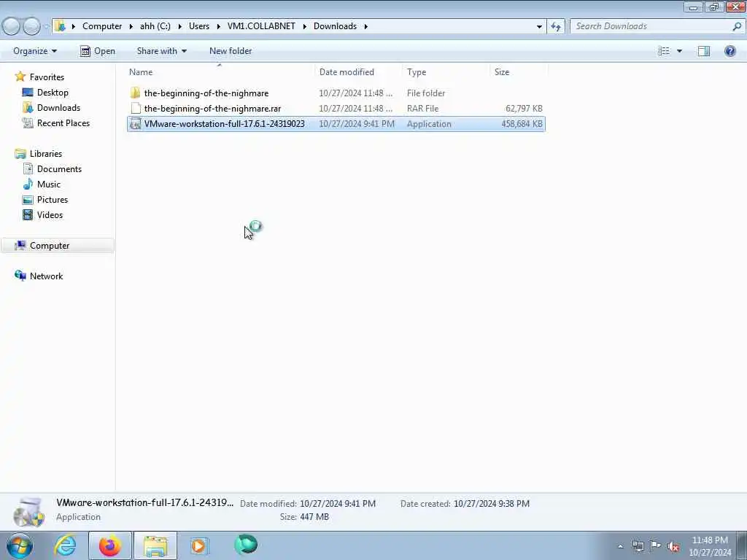This screenshot has height=560, width=747.
Task: Select the 'the-beginning-of-the-nighmare.rar' file name
Action: click(x=212, y=109)
